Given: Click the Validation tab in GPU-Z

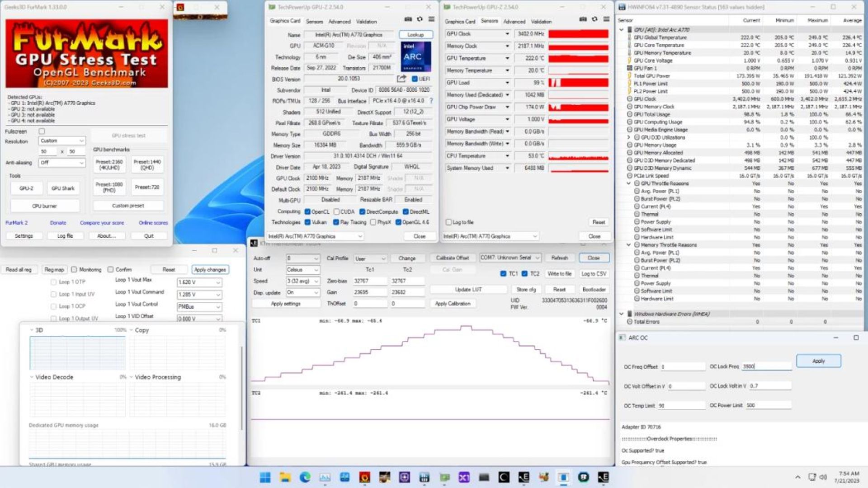Looking at the screenshot, I should pyautogui.click(x=366, y=21).
